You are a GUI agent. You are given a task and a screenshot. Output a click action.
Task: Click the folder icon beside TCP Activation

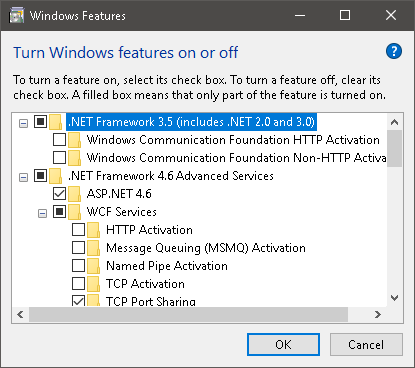pos(94,284)
